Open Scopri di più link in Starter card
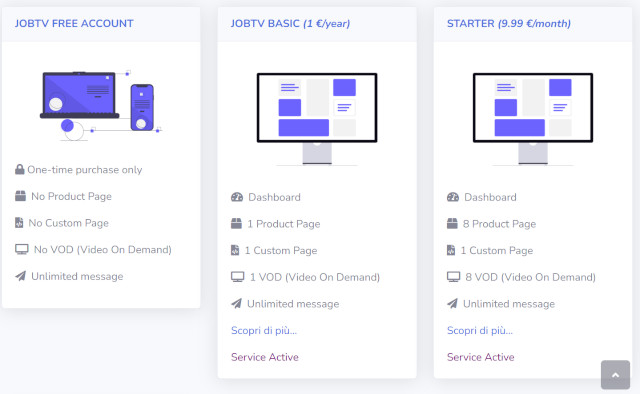Screen dimensions: 640x394 click(x=480, y=330)
